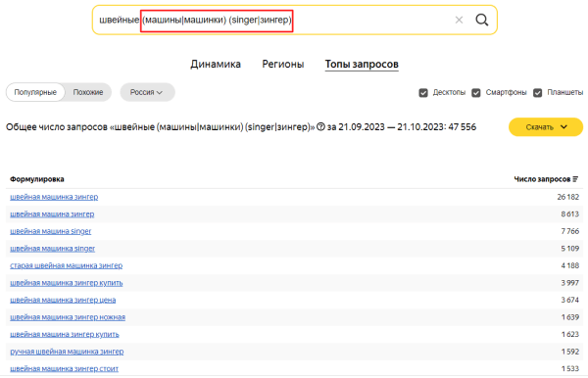Viewport: 588px width, 378px height.
Task: Click the value 1 533
Action: tap(570, 368)
